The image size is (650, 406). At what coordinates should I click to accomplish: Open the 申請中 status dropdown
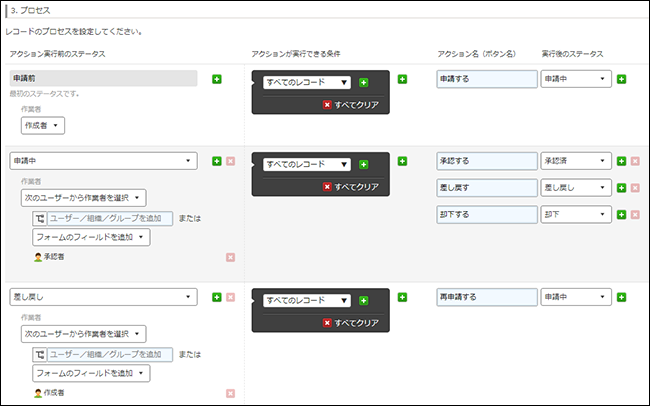pos(103,161)
